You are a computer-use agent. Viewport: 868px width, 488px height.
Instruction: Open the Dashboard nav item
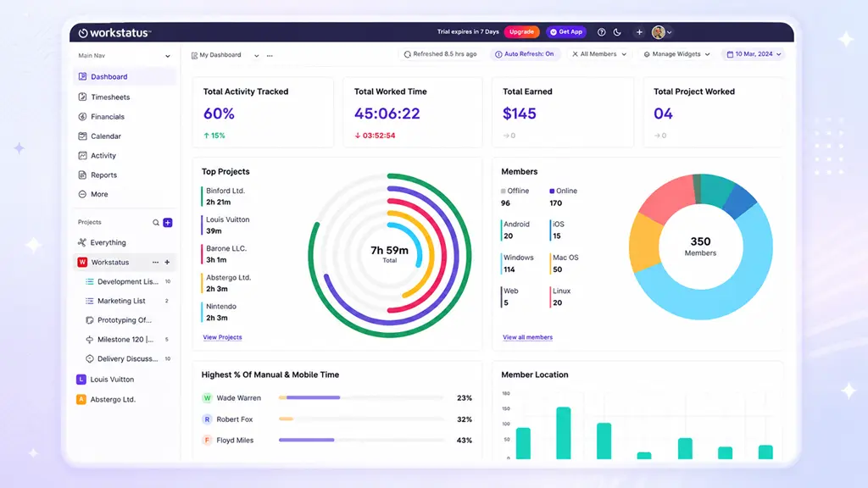tap(124, 76)
